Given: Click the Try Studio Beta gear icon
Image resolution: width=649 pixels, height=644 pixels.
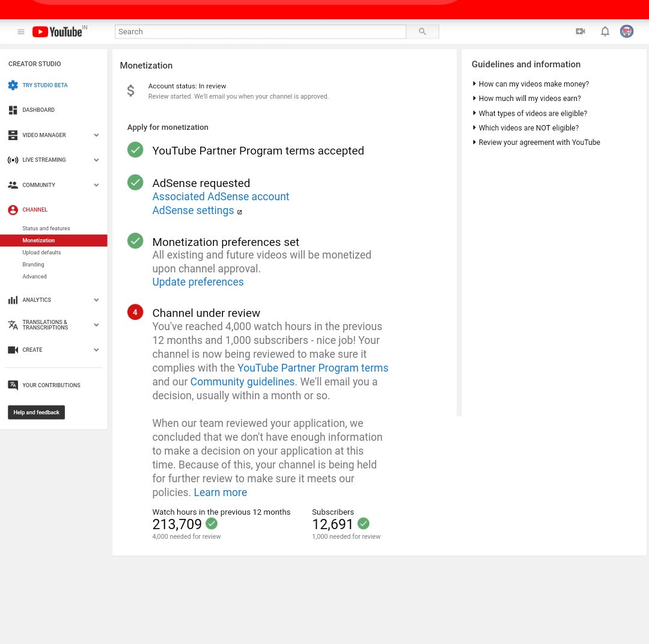Looking at the screenshot, I should (x=13, y=85).
